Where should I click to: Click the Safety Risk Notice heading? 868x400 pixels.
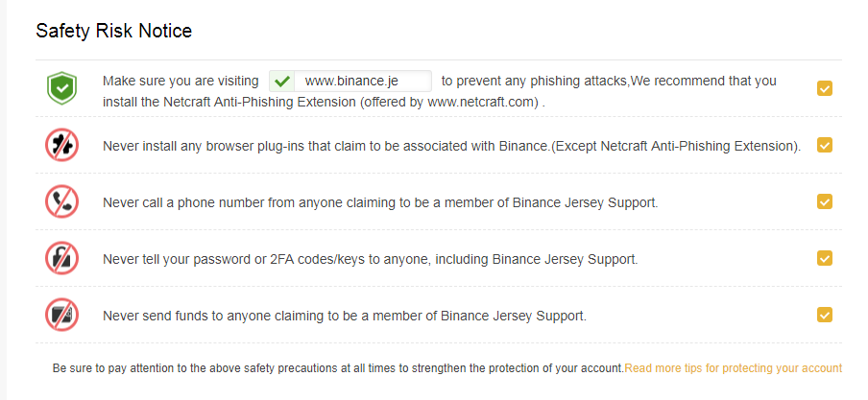(x=114, y=31)
